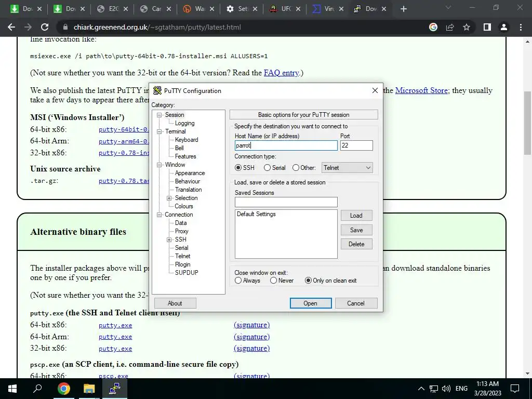Click the page vertical scrollbar thumb
Viewport: 532px width, 399px height.
point(527,123)
